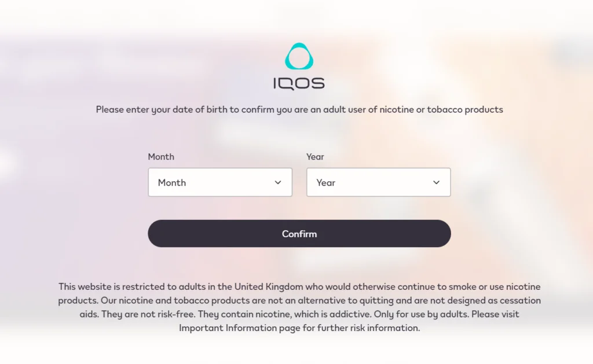593x364 pixels.
Task: Click the dark Confirm button
Action: [x=299, y=234]
